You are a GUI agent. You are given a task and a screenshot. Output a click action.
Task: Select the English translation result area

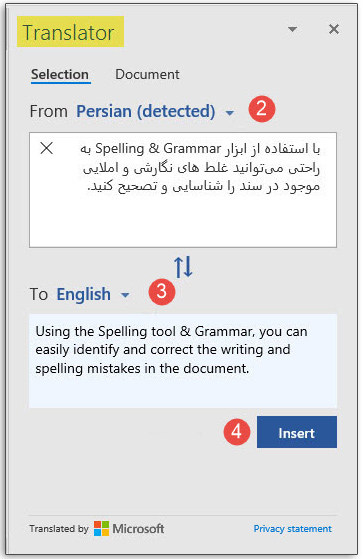tap(183, 361)
